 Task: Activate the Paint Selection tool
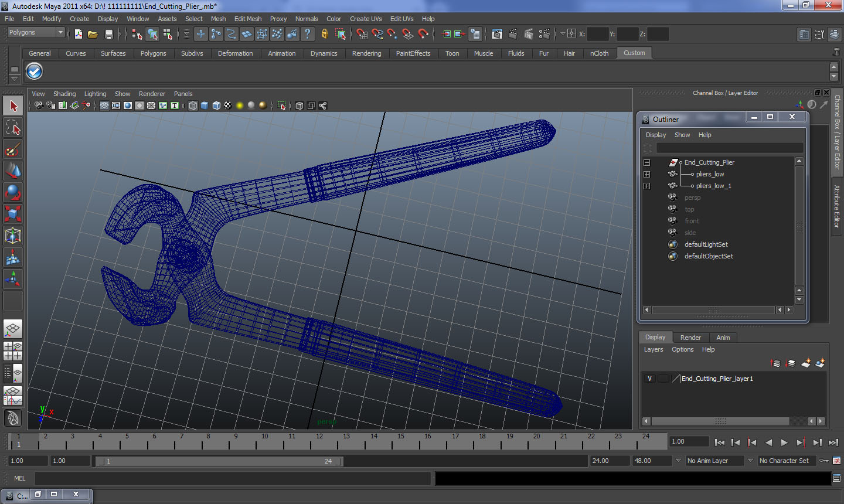click(x=13, y=149)
